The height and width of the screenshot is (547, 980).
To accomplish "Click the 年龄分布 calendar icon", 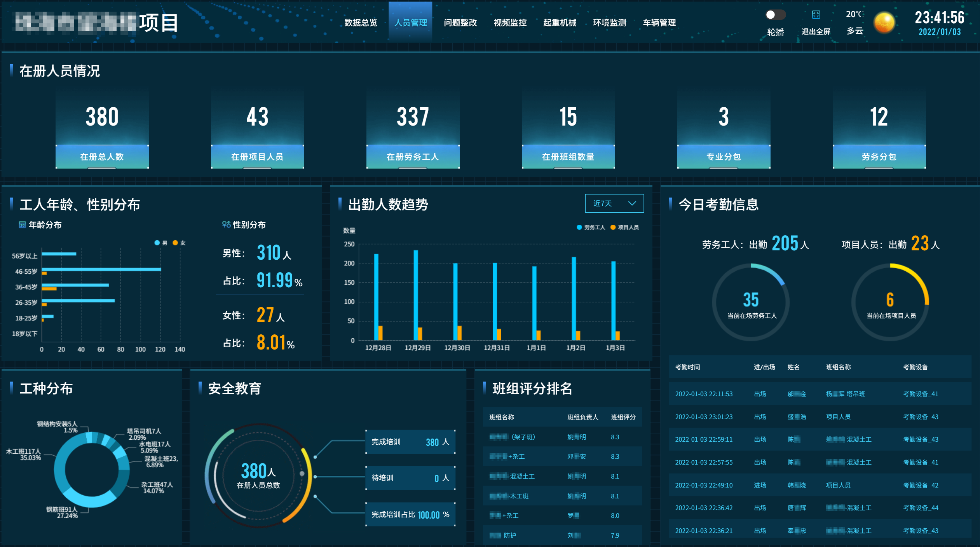I will 22,225.
